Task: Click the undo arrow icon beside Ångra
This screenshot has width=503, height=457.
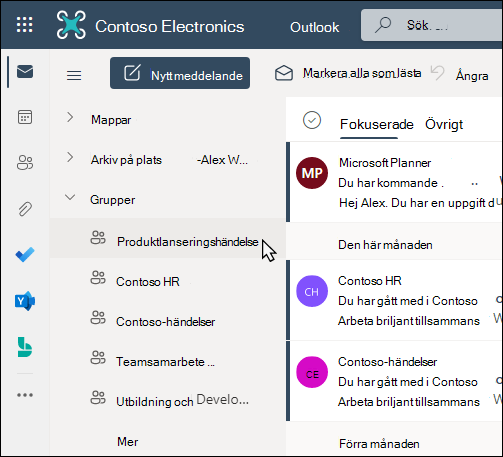Action: pos(437,72)
